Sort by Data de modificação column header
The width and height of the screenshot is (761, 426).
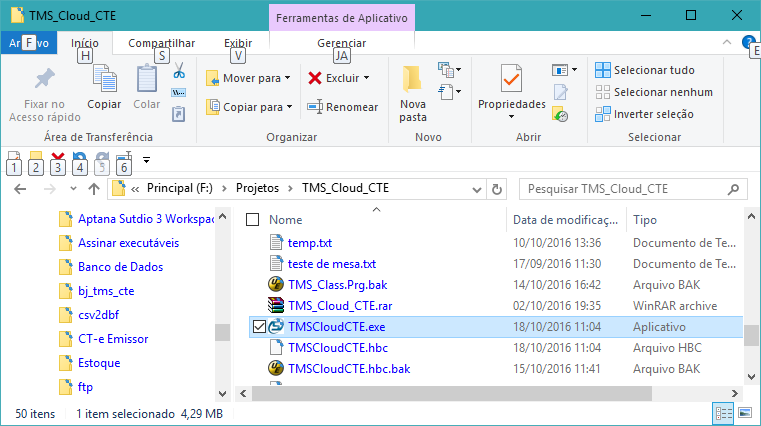[566, 220]
